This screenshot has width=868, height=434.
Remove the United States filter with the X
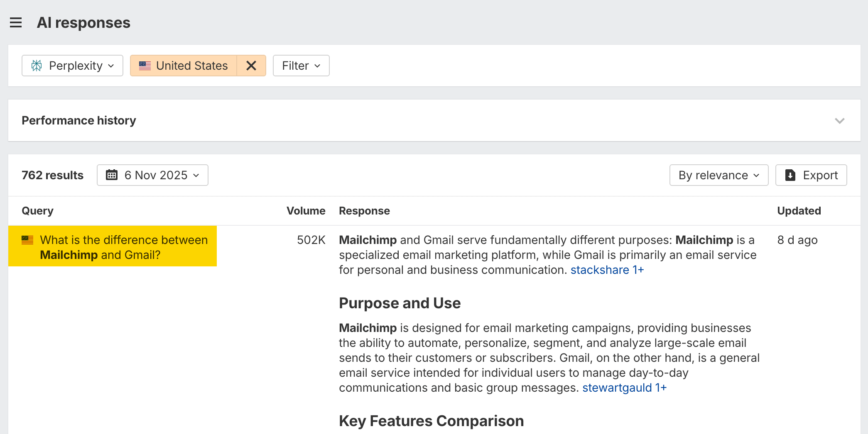pyautogui.click(x=251, y=65)
